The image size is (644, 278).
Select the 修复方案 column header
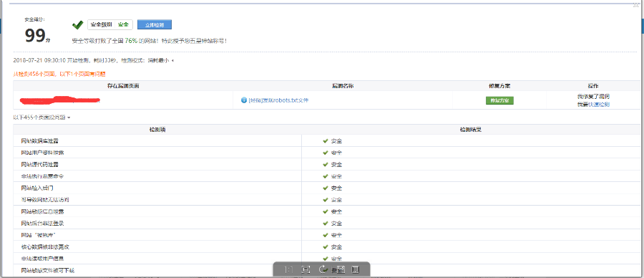(x=499, y=86)
